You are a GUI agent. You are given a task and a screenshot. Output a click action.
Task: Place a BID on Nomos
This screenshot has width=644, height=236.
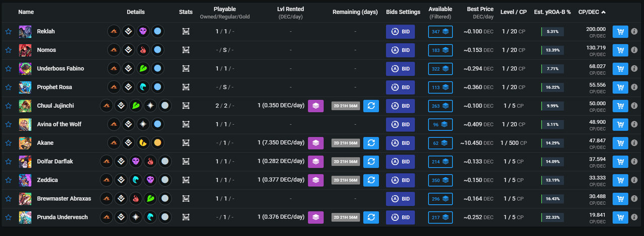(x=400, y=50)
